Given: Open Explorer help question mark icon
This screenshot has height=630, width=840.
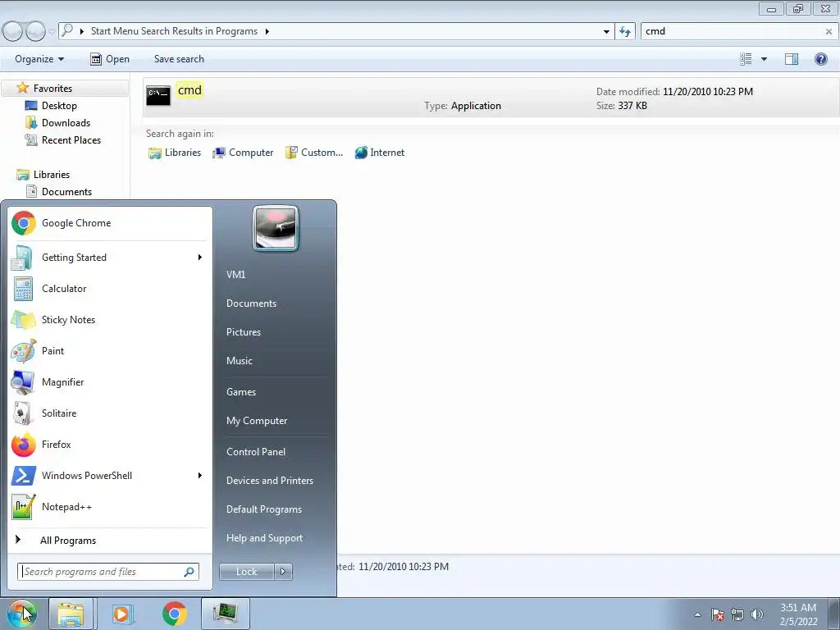Looking at the screenshot, I should point(820,59).
